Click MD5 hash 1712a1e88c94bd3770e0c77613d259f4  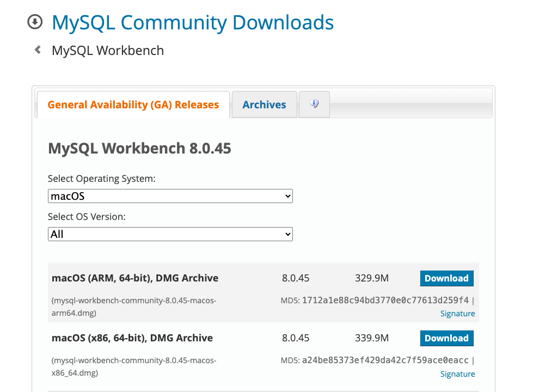coord(385,300)
